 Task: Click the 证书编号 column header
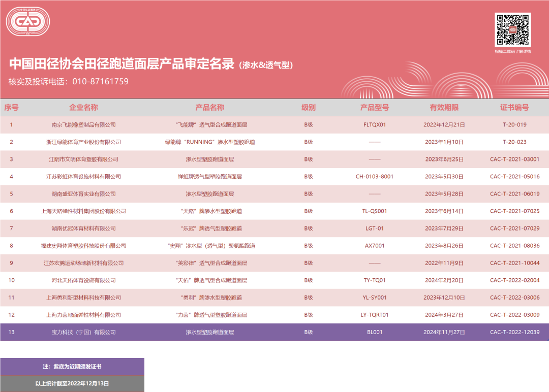point(514,107)
